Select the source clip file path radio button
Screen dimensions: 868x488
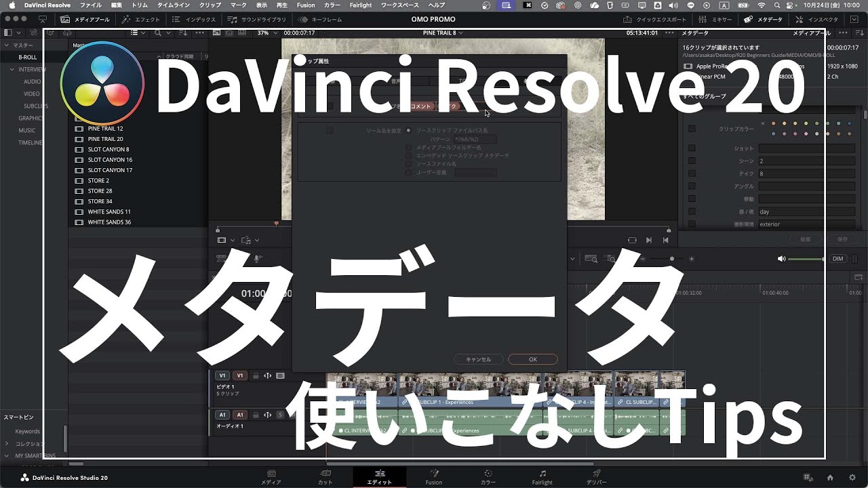click(x=408, y=130)
